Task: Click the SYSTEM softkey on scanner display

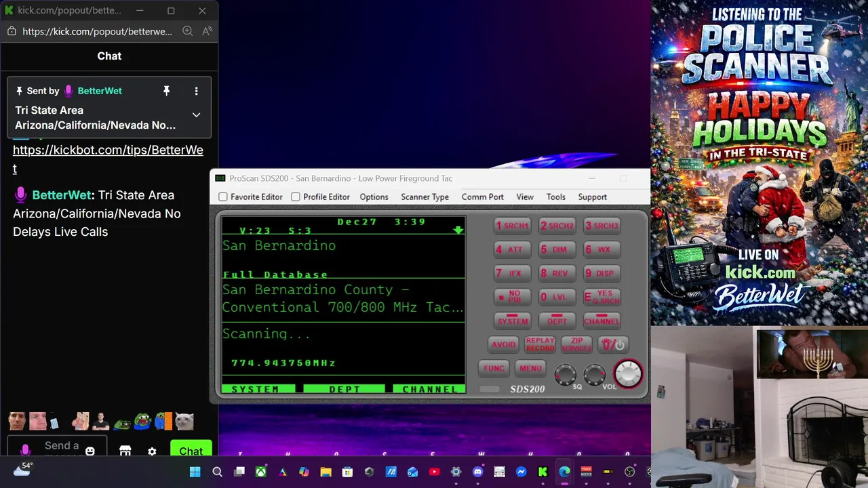Action: point(258,389)
